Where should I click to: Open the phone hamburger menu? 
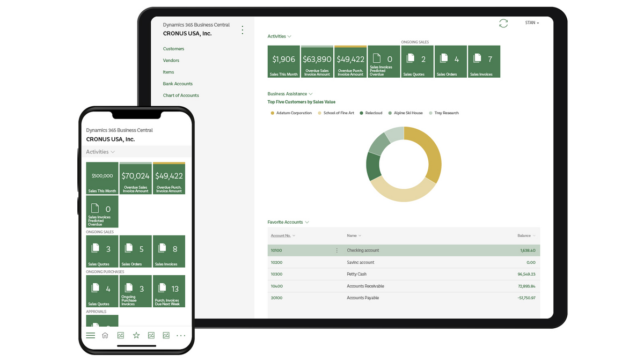coord(91,336)
